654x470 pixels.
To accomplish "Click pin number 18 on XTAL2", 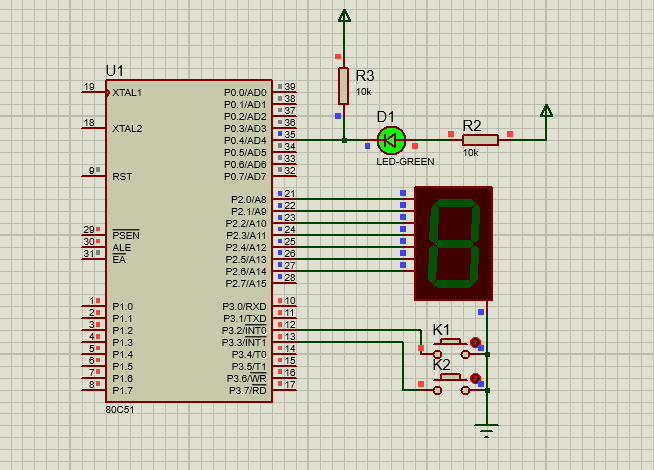I will [x=89, y=123].
